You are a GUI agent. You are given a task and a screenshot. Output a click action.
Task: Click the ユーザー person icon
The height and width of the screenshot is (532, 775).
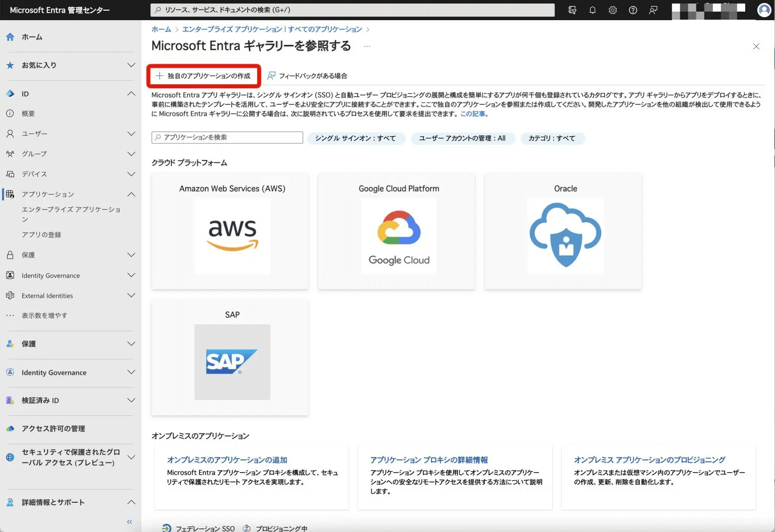pyautogui.click(x=10, y=134)
